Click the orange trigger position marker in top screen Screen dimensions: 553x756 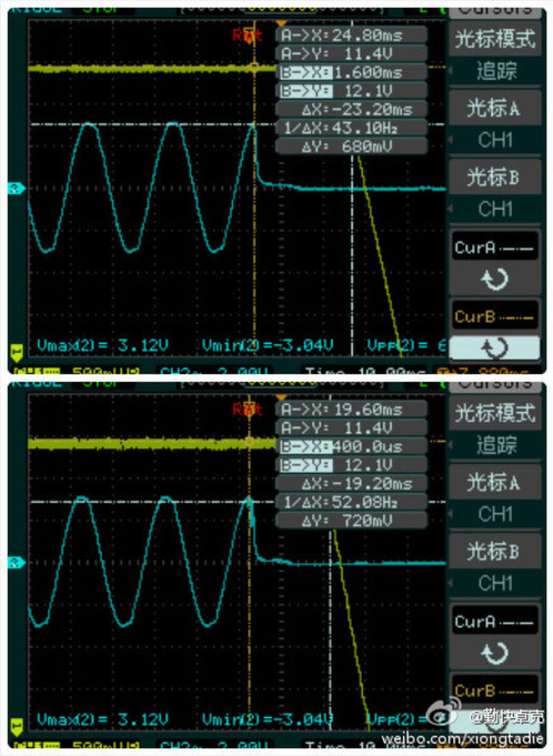click(281, 23)
